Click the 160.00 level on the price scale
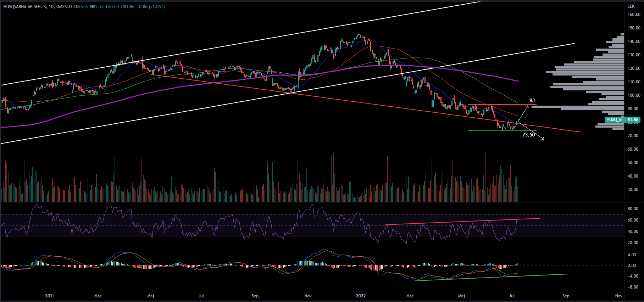 click(634, 15)
